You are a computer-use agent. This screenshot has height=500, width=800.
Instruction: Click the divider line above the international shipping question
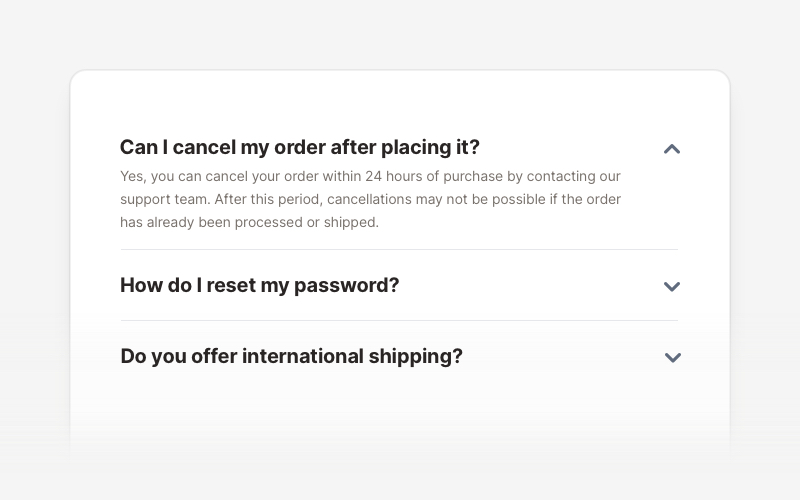tap(398, 321)
